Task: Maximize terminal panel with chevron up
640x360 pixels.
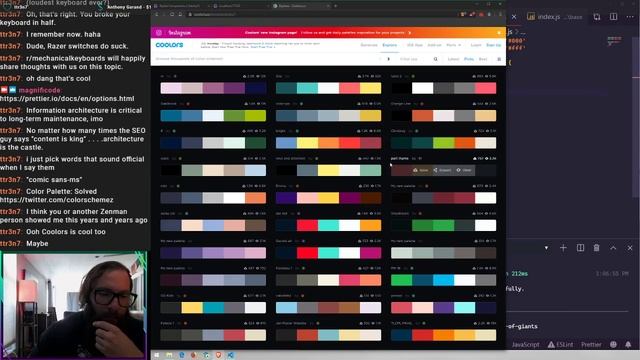Action: pyautogui.click(x=613, y=248)
